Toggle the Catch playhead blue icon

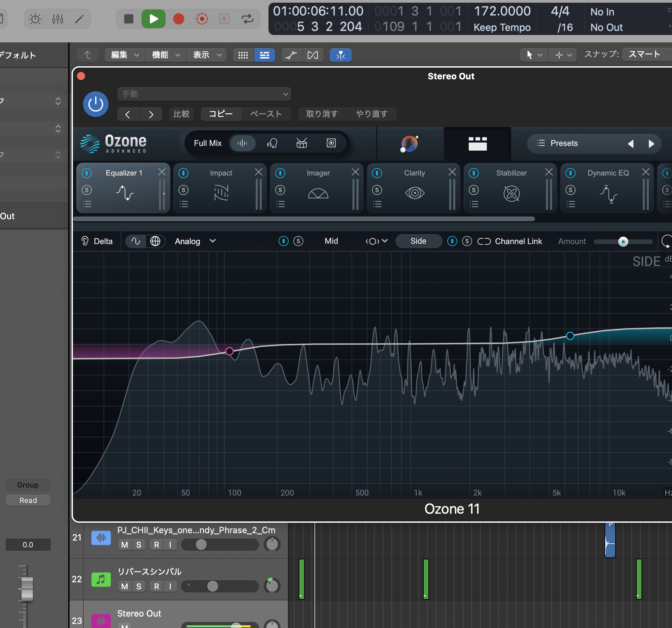click(340, 55)
